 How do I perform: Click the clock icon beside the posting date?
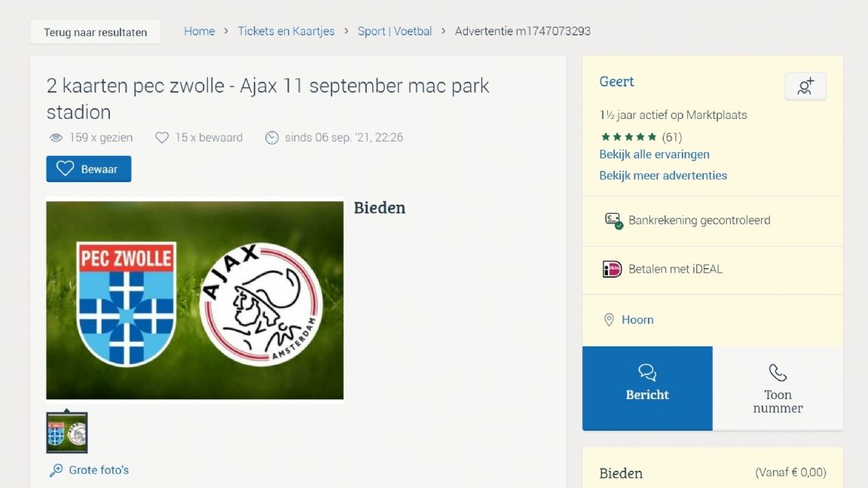[x=272, y=138]
